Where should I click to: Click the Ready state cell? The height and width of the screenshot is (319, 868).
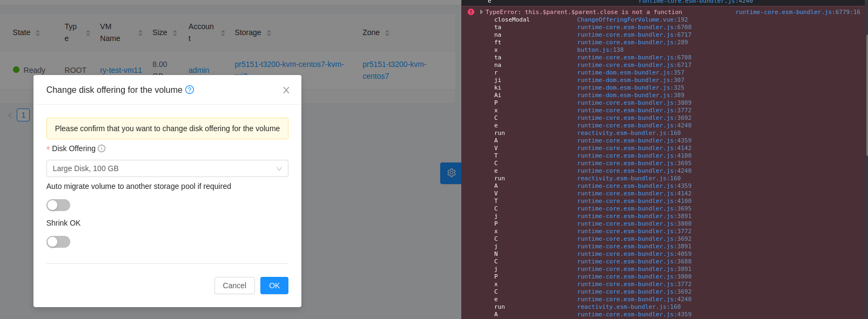tap(29, 70)
